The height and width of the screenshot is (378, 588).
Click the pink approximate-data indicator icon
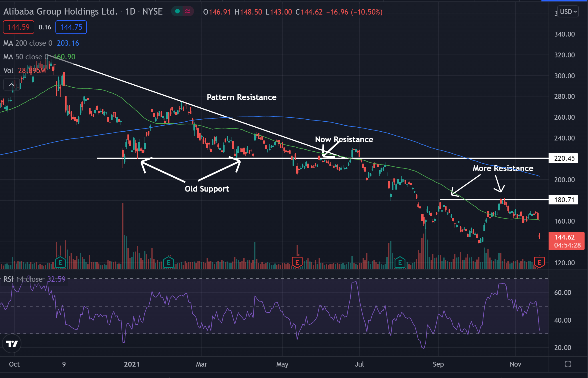pyautogui.click(x=188, y=11)
